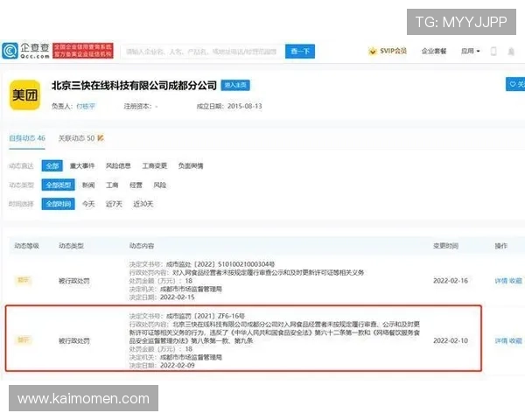Open the SVIP会员 crown icon
Screen dimensions: 525x420
click(x=373, y=52)
